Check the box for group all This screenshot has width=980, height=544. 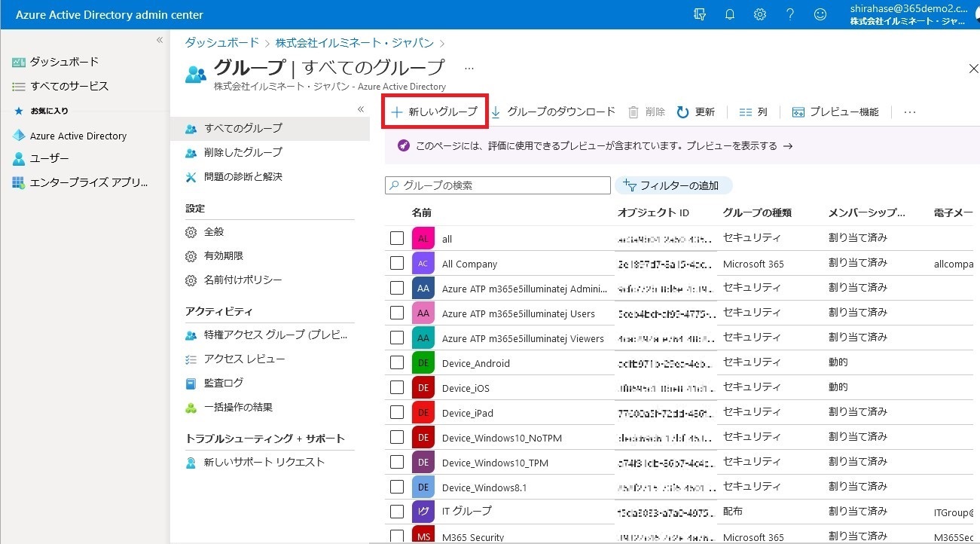click(x=397, y=238)
